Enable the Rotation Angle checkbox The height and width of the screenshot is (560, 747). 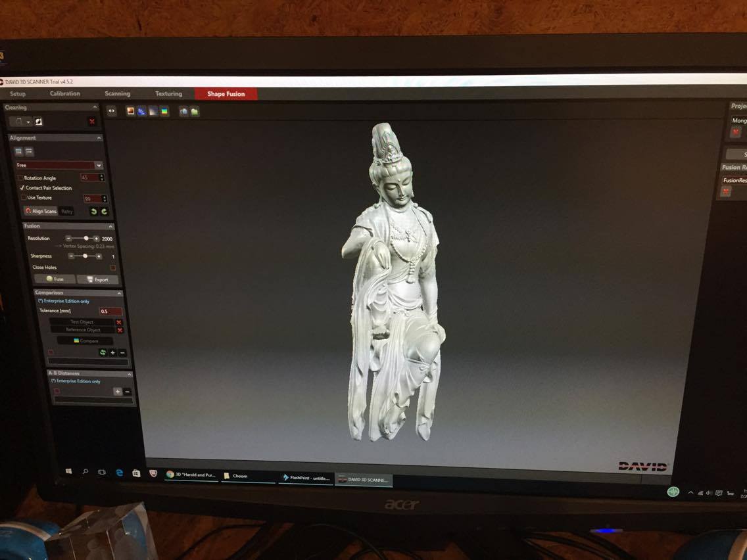pyautogui.click(x=20, y=178)
